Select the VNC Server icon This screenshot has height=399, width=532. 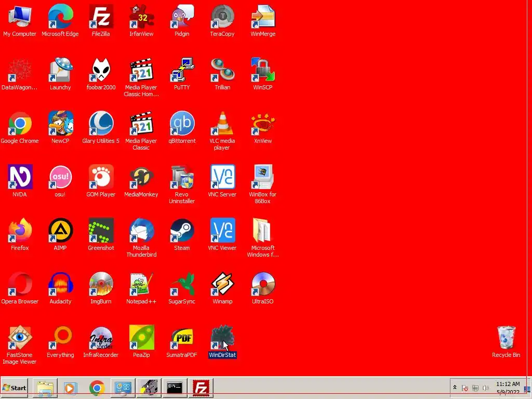coord(222,177)
